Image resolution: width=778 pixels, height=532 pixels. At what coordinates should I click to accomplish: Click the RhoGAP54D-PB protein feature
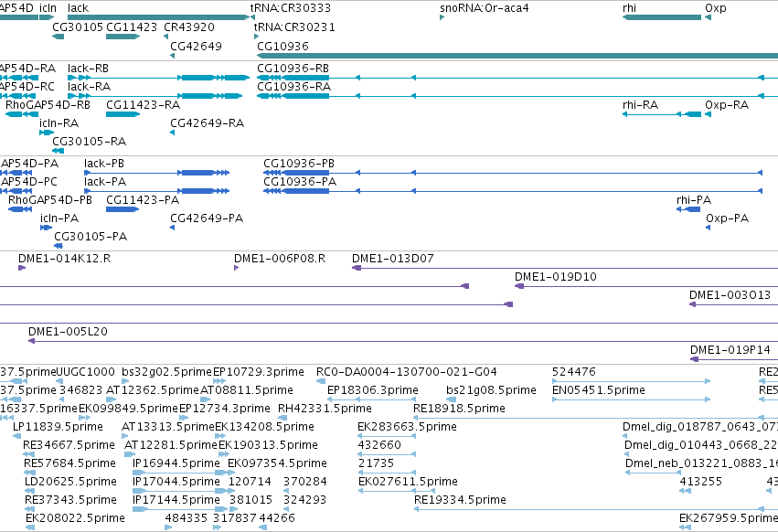[20, 209]
